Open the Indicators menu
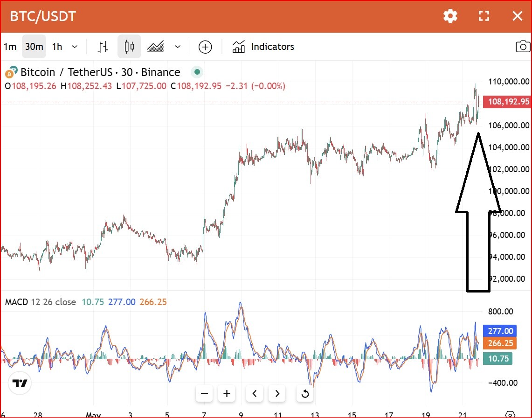 click(x=263, y=47)
